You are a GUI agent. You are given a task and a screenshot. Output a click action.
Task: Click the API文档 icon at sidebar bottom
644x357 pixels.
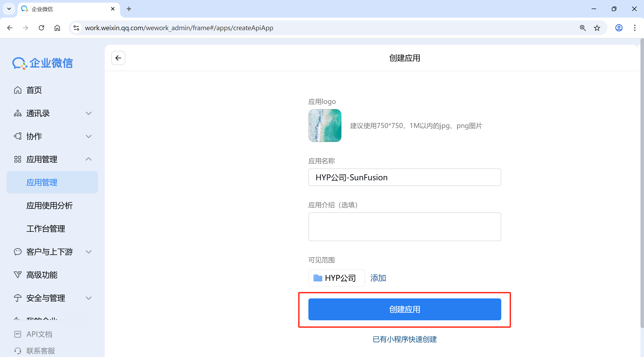(18, 334)
